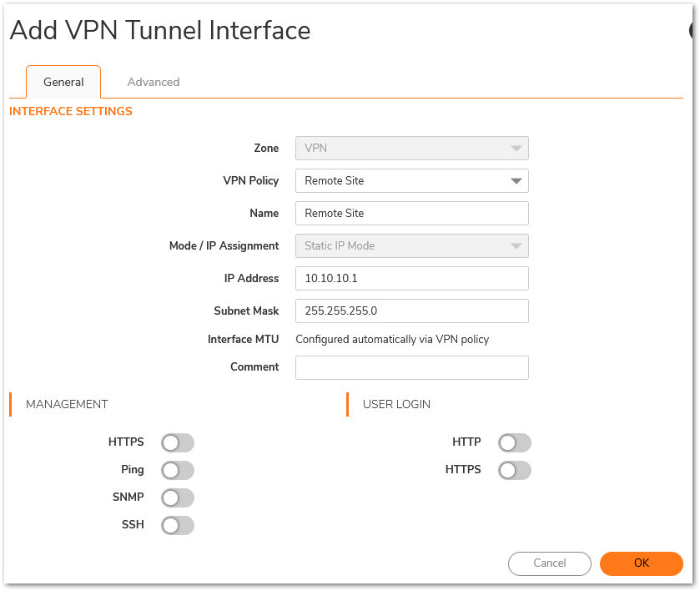
Task: Click the VPN Policy dropdown arrow icon
Action: tap(516, 181)
